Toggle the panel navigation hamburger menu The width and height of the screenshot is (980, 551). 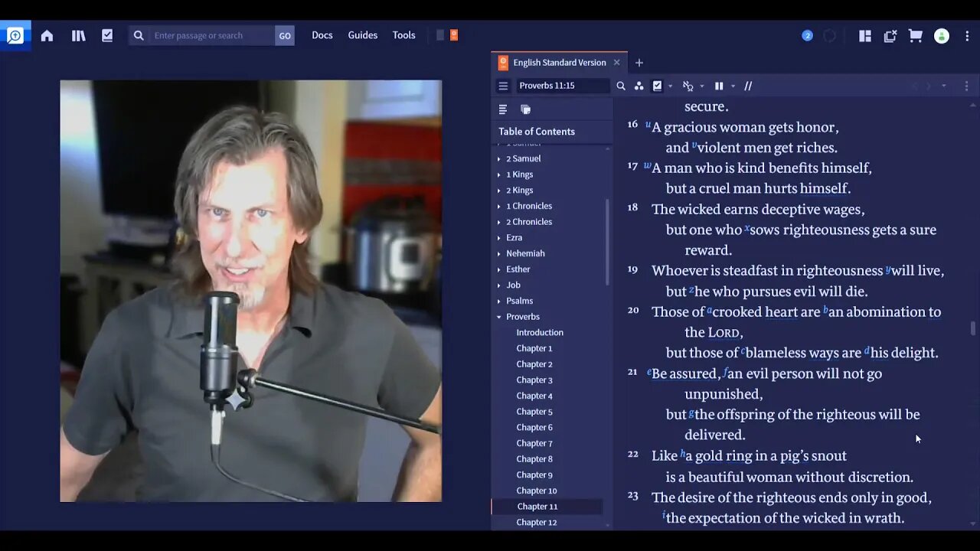(x=503, y=86)
